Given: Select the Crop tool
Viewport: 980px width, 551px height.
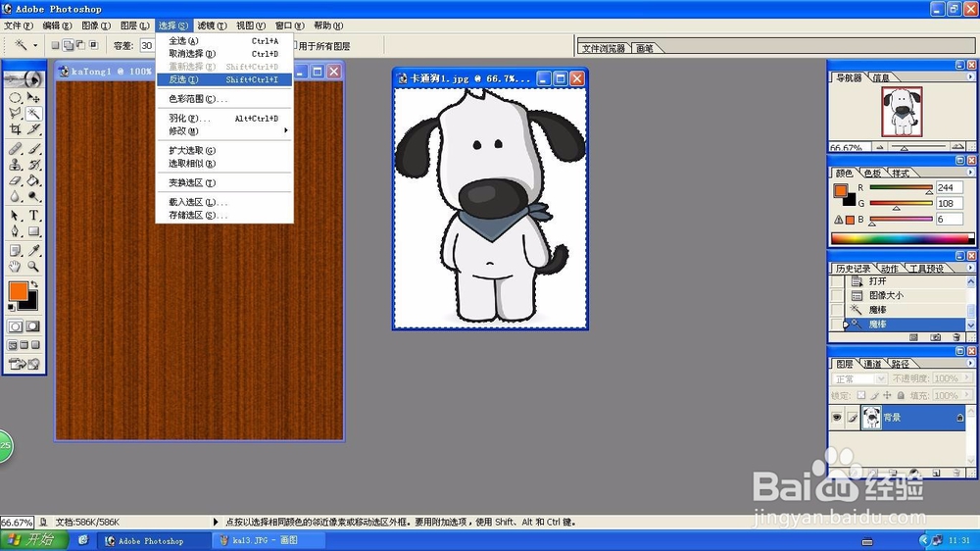Looking at the screenshot, I should coord(15,129).
